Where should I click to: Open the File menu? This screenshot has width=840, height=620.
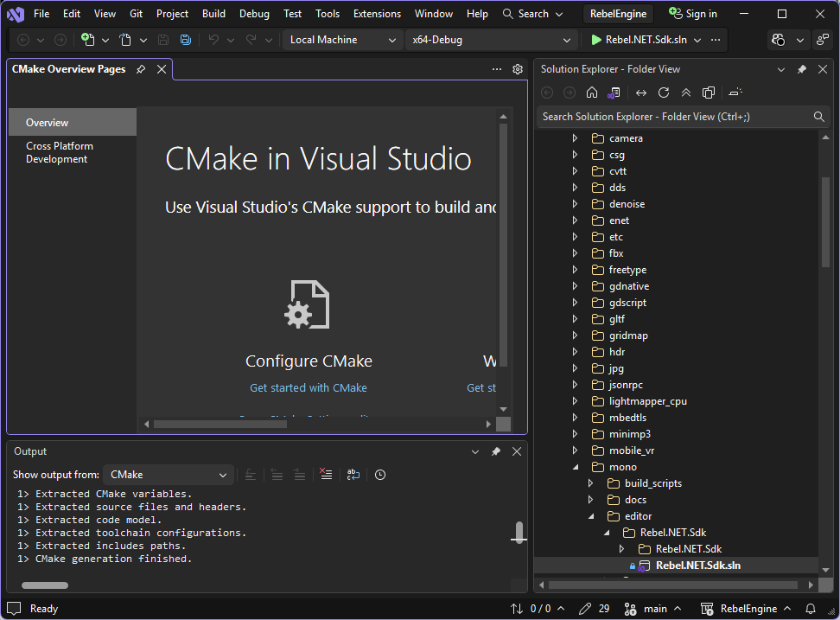click(x=41, y=14)
